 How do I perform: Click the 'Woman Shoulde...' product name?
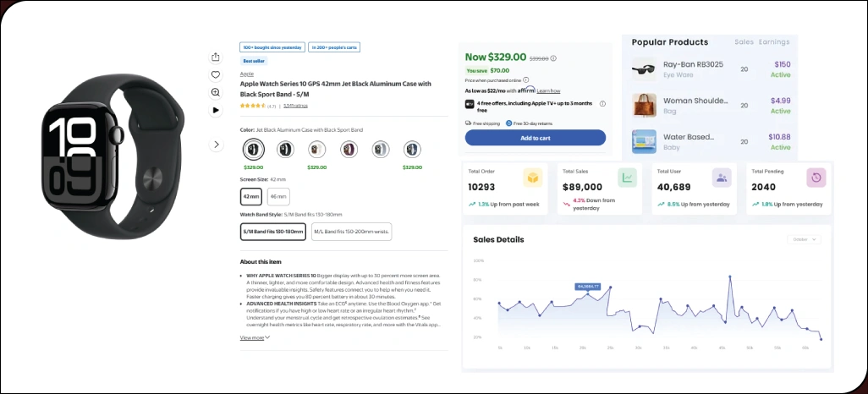696,101
